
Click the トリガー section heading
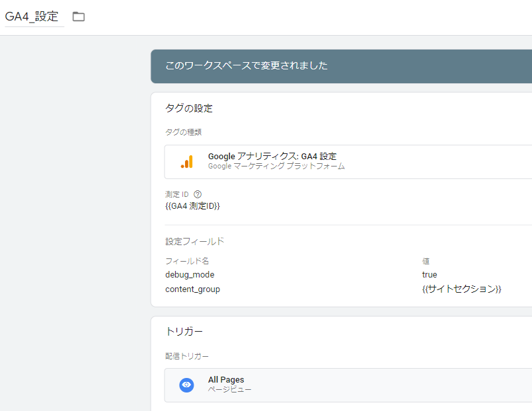(184, 331)
